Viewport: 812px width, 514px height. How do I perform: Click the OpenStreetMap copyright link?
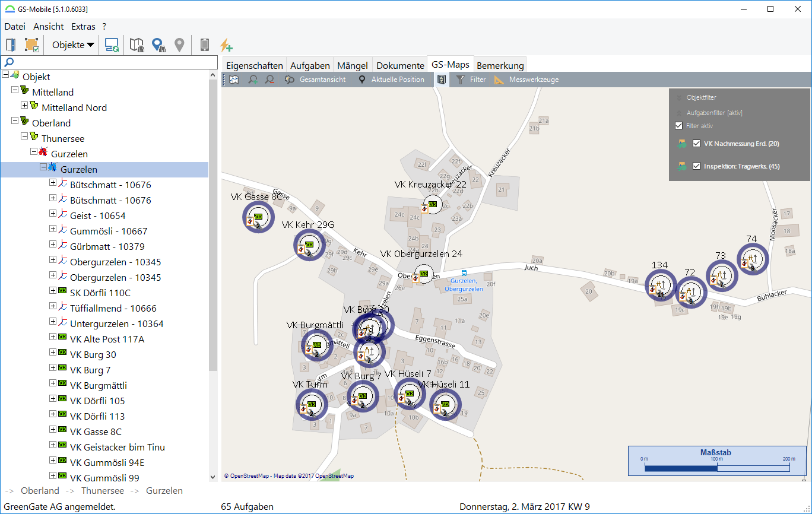[x=289, y=476]
